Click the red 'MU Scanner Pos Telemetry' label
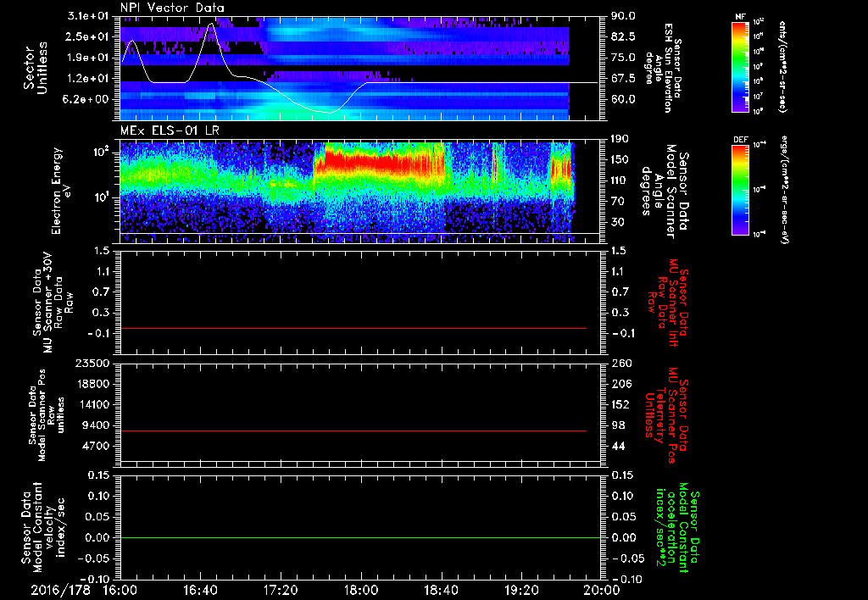Screen dimensions: 868x600 667,415
